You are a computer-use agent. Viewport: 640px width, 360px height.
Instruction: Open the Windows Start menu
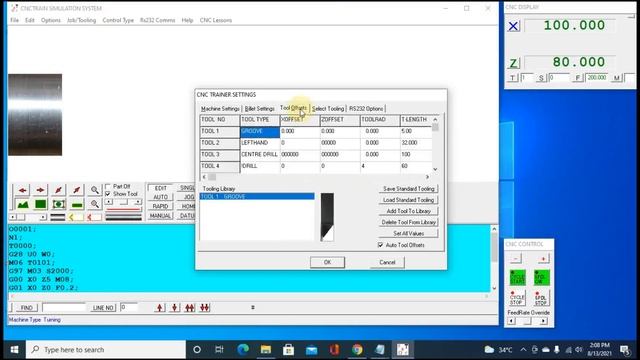point(14,350)
